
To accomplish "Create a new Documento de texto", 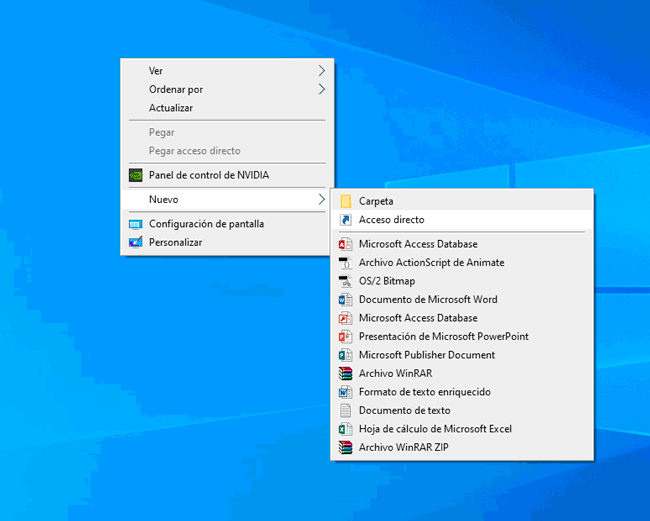I will (462, 410).
